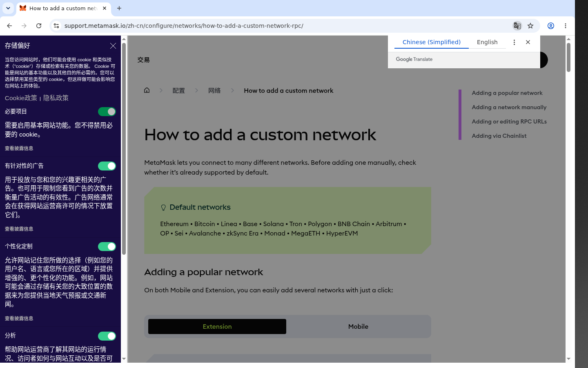Jump to 'Adding a network manually' section

tap(509, 107)
